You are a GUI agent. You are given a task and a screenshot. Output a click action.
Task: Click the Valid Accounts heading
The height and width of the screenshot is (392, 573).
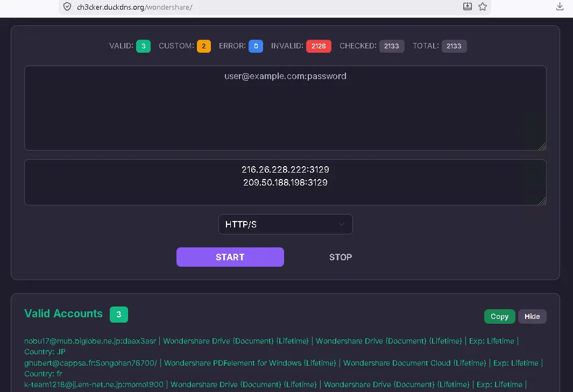click(x=63, y=314)
